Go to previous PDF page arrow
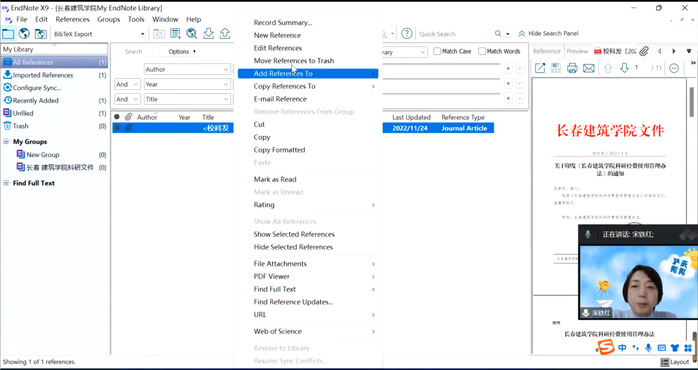The width and height of the screenshot is (698, 370). tap(608, 68)
